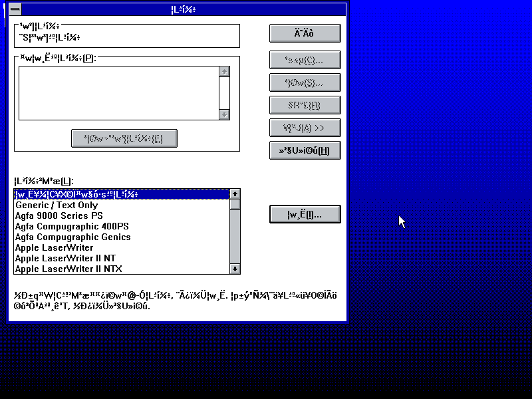Select Generic / Text Only

(100, 205)
